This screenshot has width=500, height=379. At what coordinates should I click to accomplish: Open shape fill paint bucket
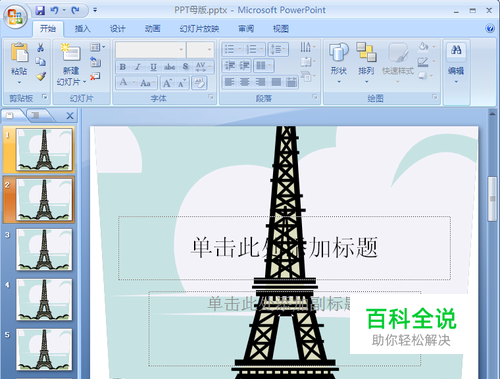[427, 47]
